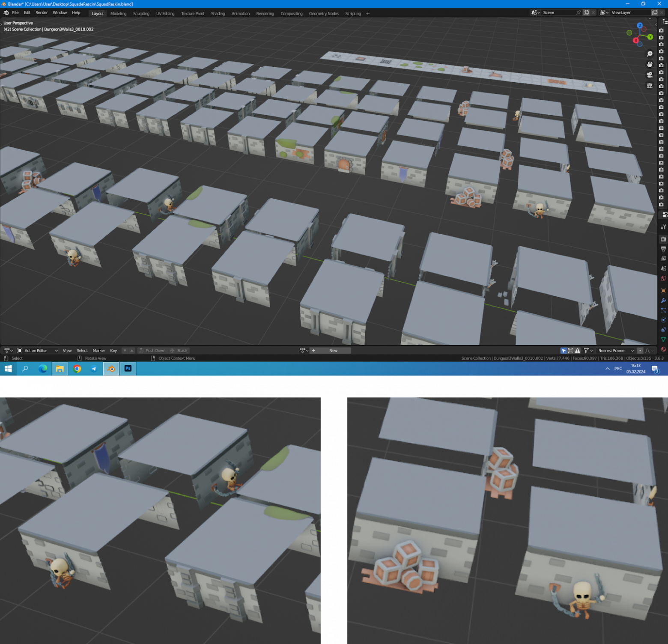Toggle camera view with the camera gizmo
This screenshot has width=668, height=644.
click(650, 75)
